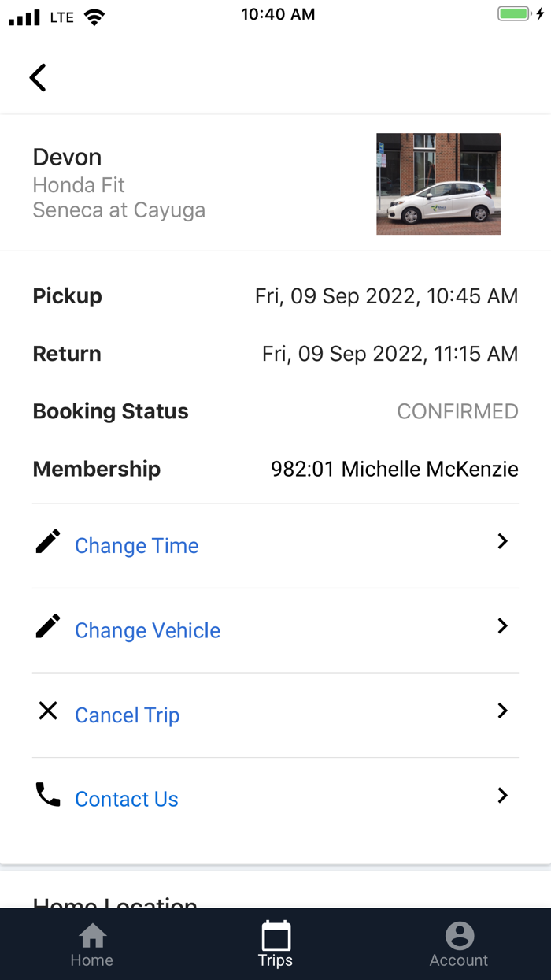Open Change Time to edit booking hours

coord(136,545)
